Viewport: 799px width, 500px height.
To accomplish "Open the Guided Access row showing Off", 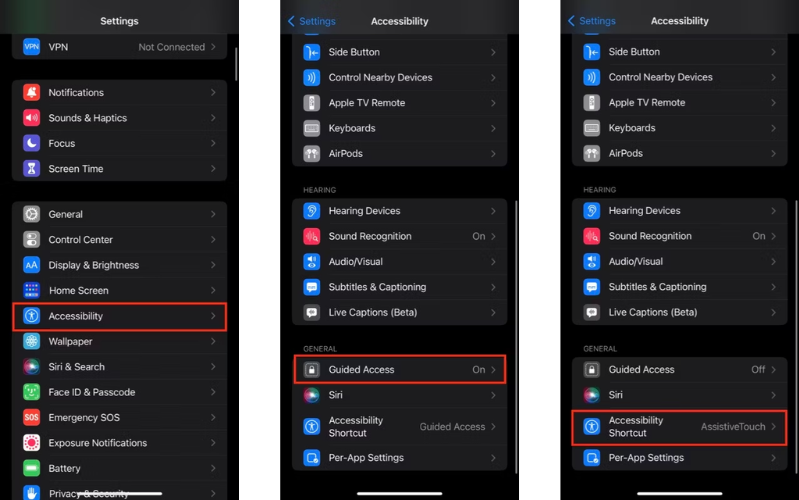I will tap(680, 369).
